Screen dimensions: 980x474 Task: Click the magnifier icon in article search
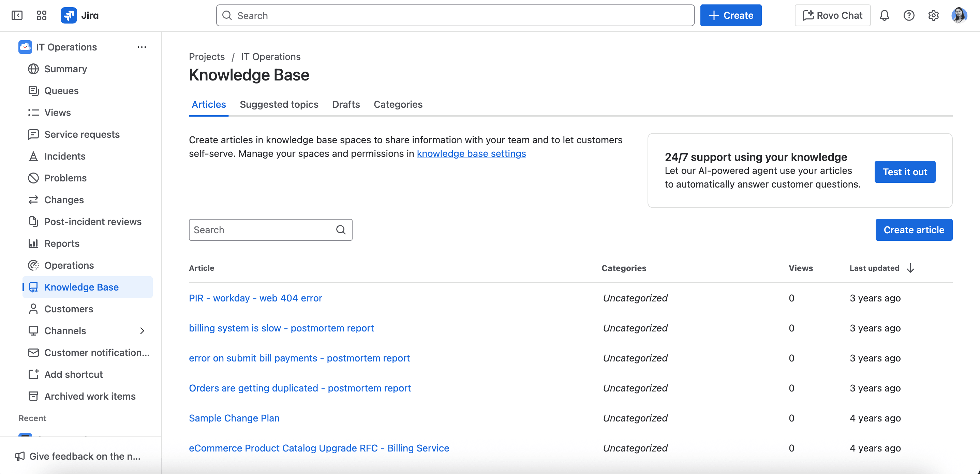(341, 230)
